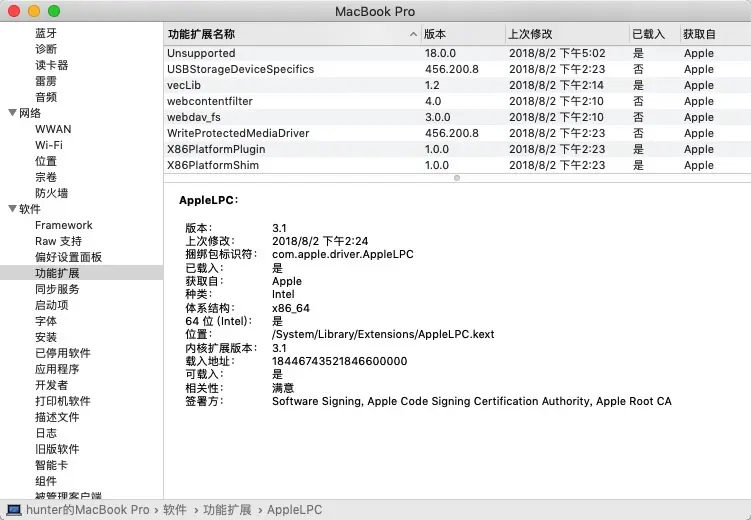Select 防火墙 in the sidebar
Viewport: 751px width, 520px height.
coord(51,193)
